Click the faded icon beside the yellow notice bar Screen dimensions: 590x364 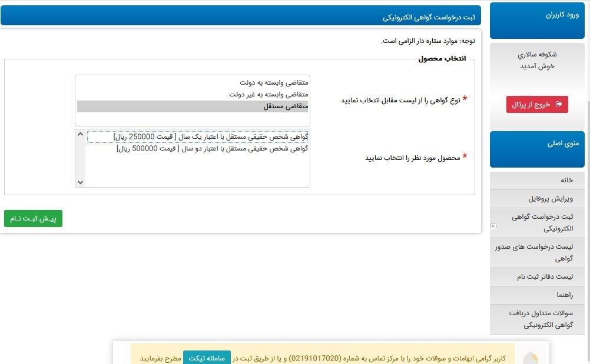[x=531, y=356]
